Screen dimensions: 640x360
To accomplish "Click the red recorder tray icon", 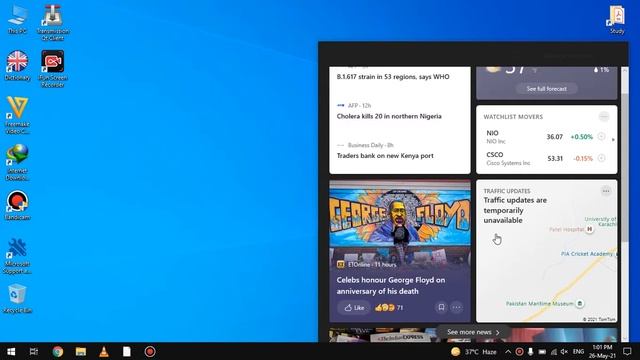I will [x=519, y=352].
